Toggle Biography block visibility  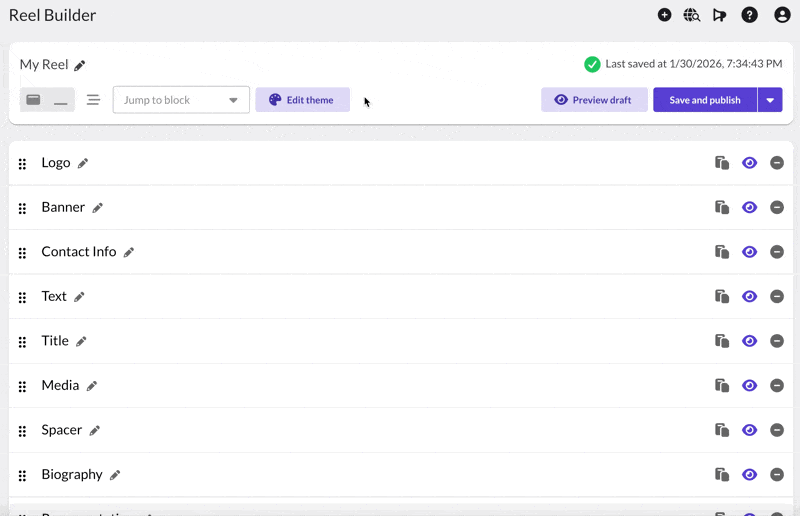click(749, 474)
